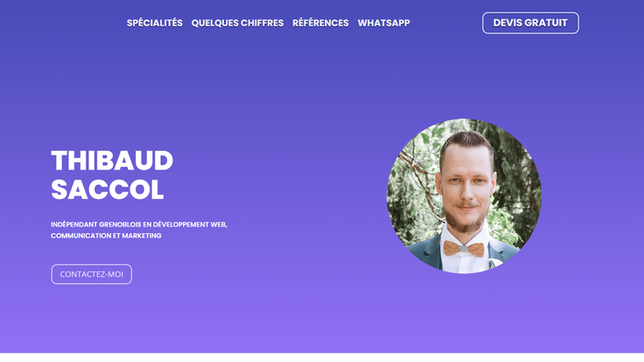The image size is (644, 362).
Task: Click the Devis Gratuit button
Action: pos(530,23)
